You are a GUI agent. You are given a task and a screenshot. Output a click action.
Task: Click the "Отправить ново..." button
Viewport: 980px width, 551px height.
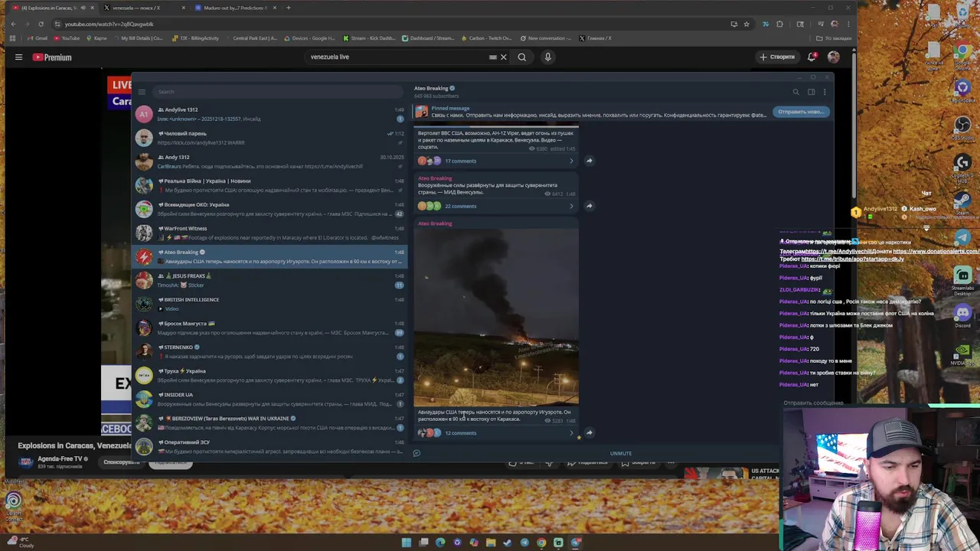801,112
